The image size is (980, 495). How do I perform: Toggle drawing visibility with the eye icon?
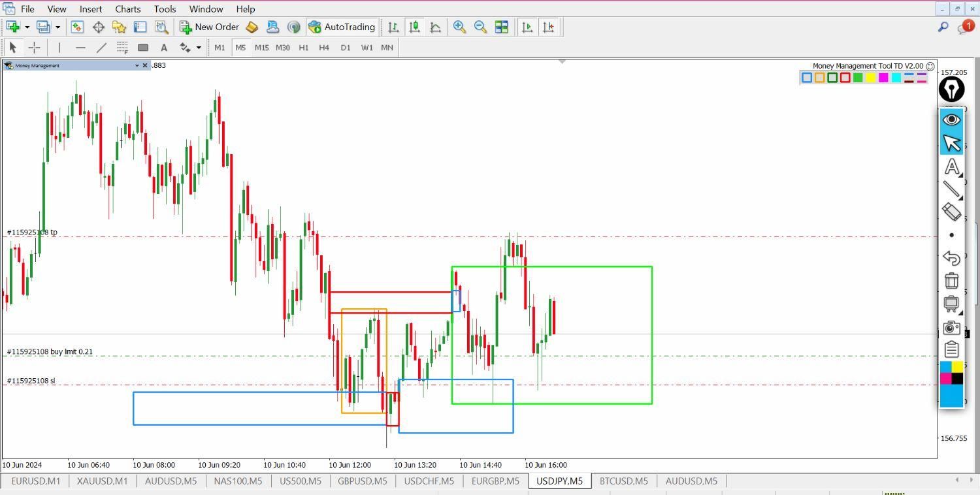coord(951,120)
